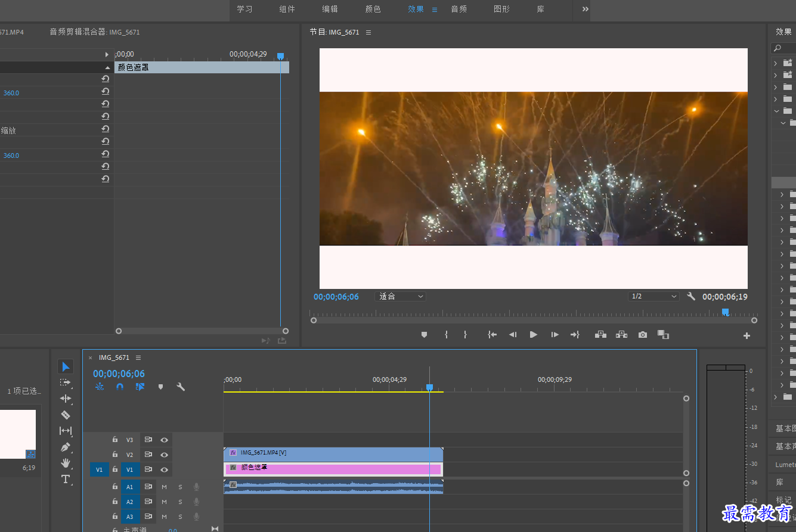Screen dimensions: 796x532
Task: Open the Button Editor plus icon
Action: [747, 335]
